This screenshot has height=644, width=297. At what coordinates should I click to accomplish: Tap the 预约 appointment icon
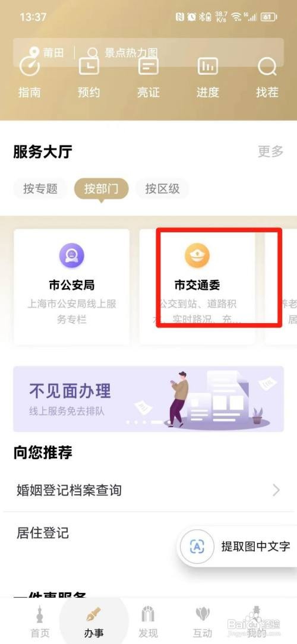(89, 66)
